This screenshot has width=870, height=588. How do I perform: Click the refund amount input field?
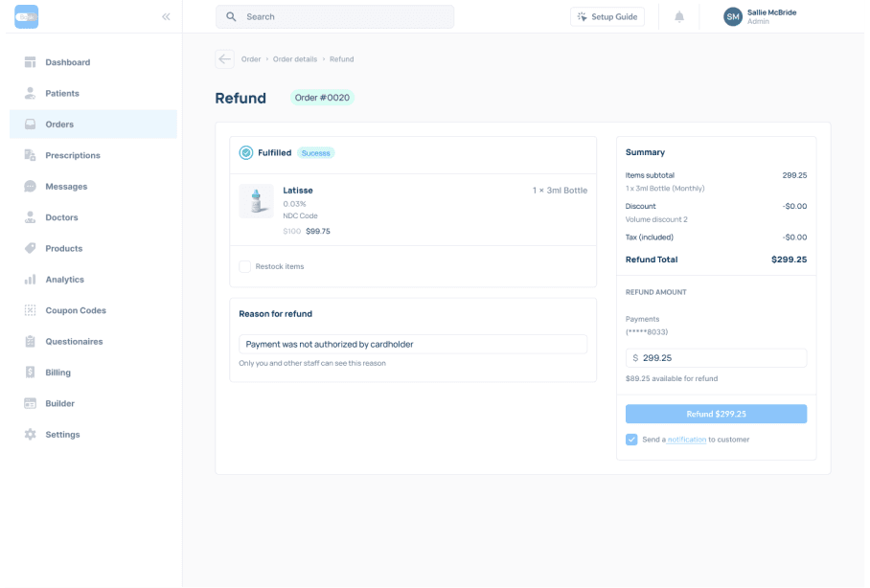pyautogui.click(x=719, y=357)
